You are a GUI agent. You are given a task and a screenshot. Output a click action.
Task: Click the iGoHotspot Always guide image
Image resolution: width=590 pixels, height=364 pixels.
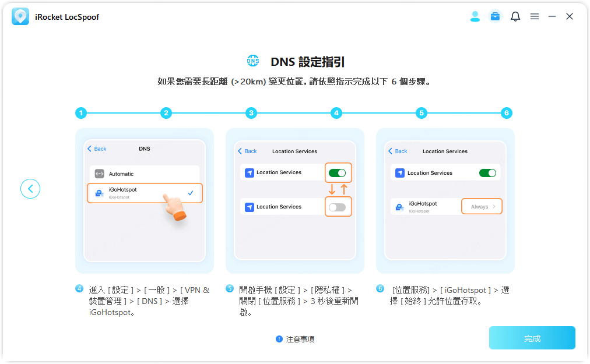point(445,201)
